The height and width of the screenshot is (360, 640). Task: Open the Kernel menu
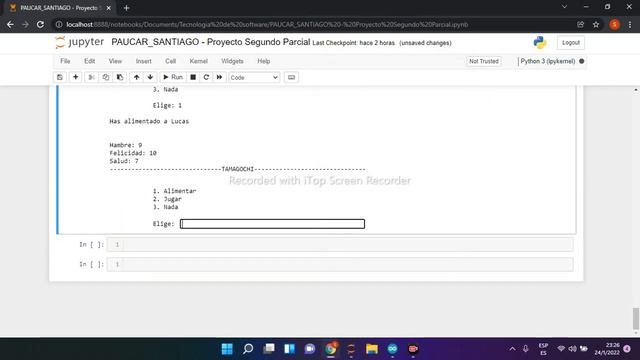(x=198, y=61)
